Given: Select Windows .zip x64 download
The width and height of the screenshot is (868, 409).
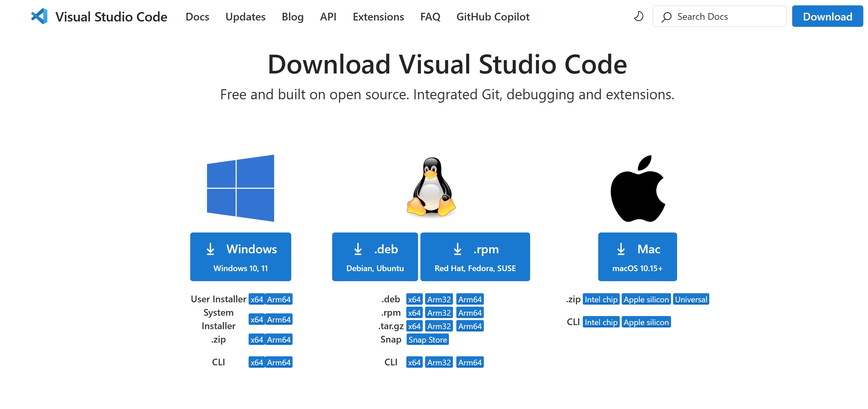Looking at the screenshot, I should click(256, 340).
